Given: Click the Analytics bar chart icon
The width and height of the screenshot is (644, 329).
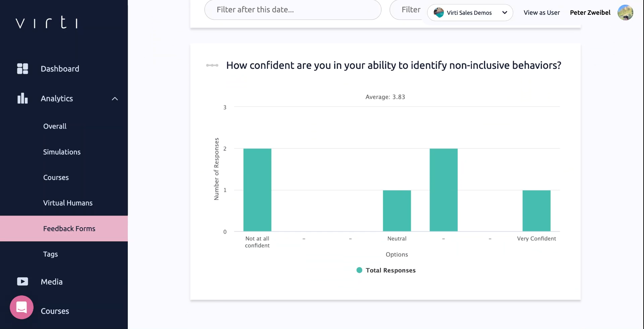Looking at the screenshot, I should [x=22, y=98].
